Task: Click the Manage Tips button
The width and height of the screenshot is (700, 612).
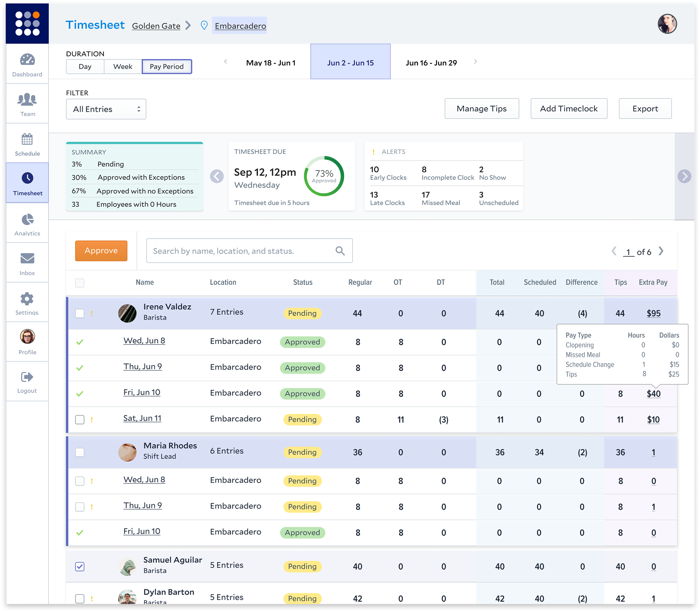Action: pos(482,109)
